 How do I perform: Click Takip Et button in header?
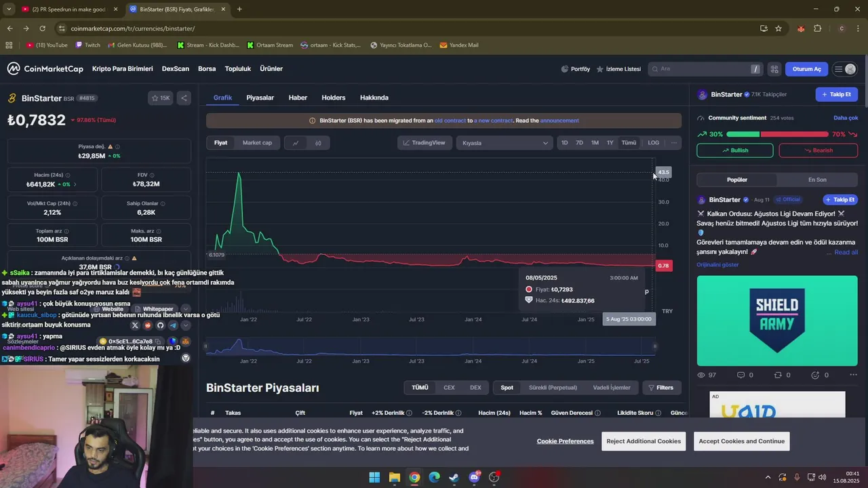pyautogui.click(x=836, y=94)
